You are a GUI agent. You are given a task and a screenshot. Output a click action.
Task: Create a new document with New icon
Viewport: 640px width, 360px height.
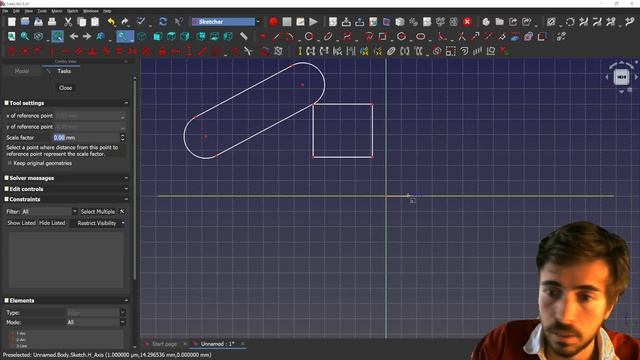point(11,22)
